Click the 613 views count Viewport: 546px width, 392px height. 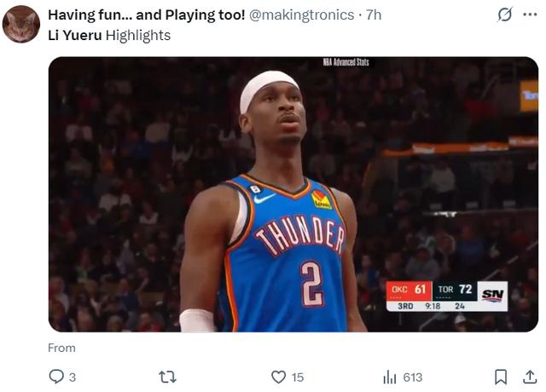pos(413,377)
